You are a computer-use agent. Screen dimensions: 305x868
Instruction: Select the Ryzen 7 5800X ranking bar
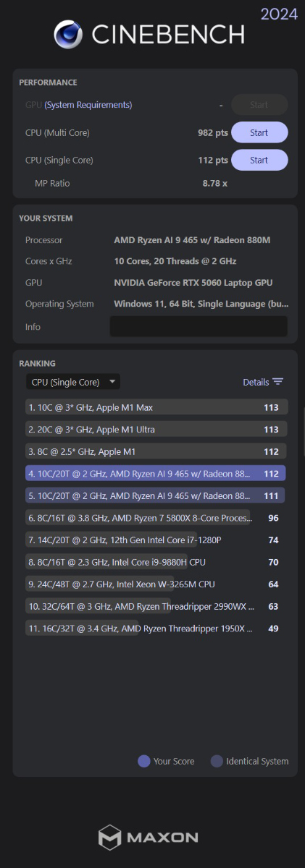138,518
